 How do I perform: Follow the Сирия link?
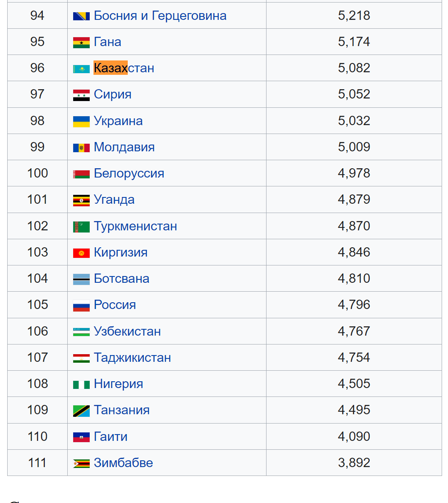[113, 94]
